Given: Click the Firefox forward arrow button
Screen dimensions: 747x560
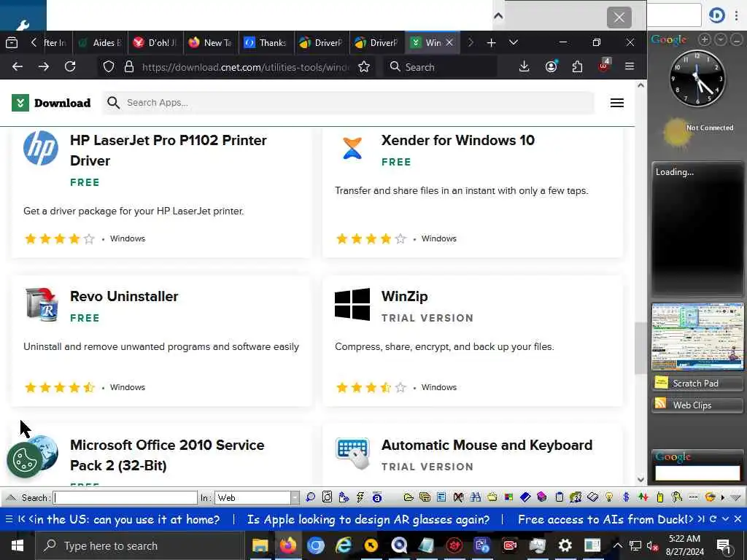Looking at the screenshot, I should (x=43, y=66).
